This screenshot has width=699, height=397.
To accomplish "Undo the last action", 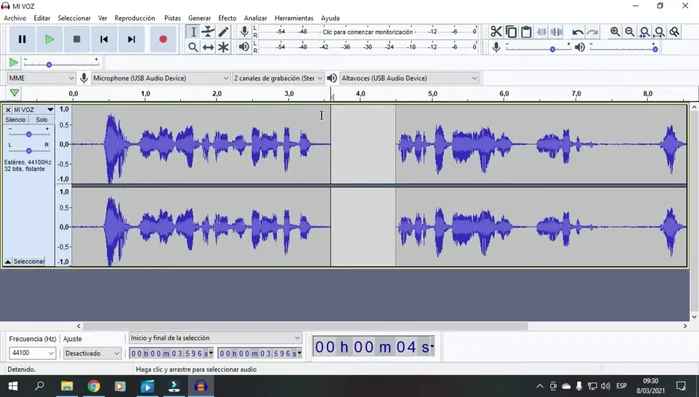I will click(578, 32).
